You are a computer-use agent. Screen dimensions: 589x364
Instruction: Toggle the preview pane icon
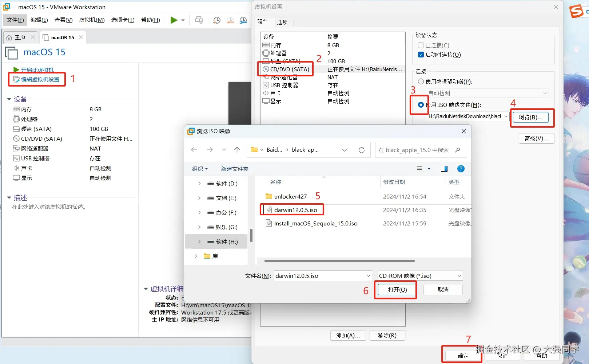(444, 169)
